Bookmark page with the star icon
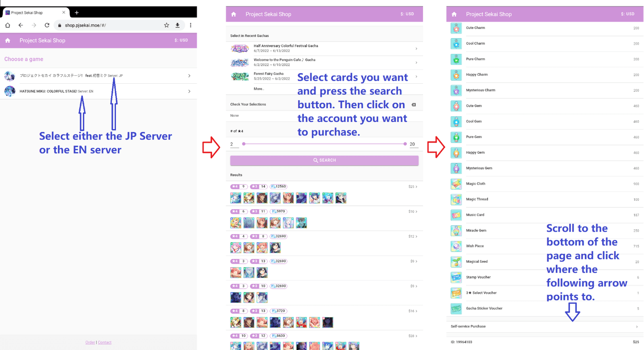644x350 pixels. pos(167,25)
